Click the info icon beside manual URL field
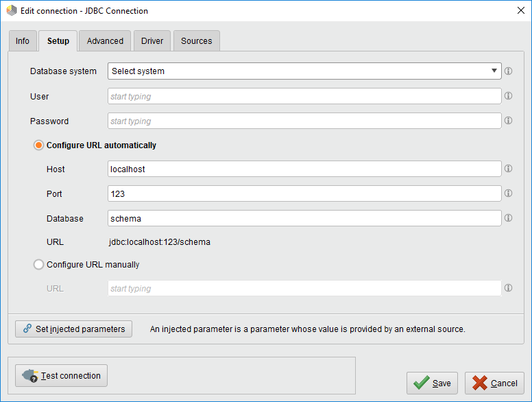532x402 pixels. click(x=508, y=288)
